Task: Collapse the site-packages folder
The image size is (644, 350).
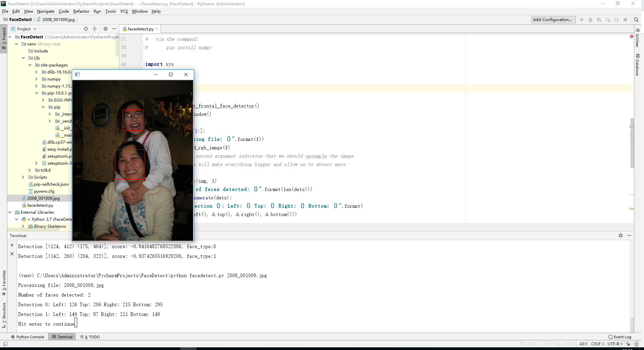Action: [x=30, y=65]
